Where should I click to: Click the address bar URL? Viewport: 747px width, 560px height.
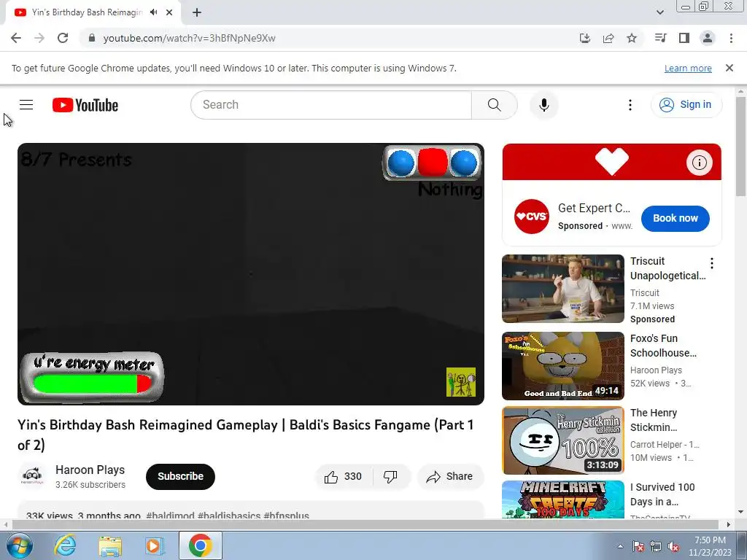[x=189, y=38]
